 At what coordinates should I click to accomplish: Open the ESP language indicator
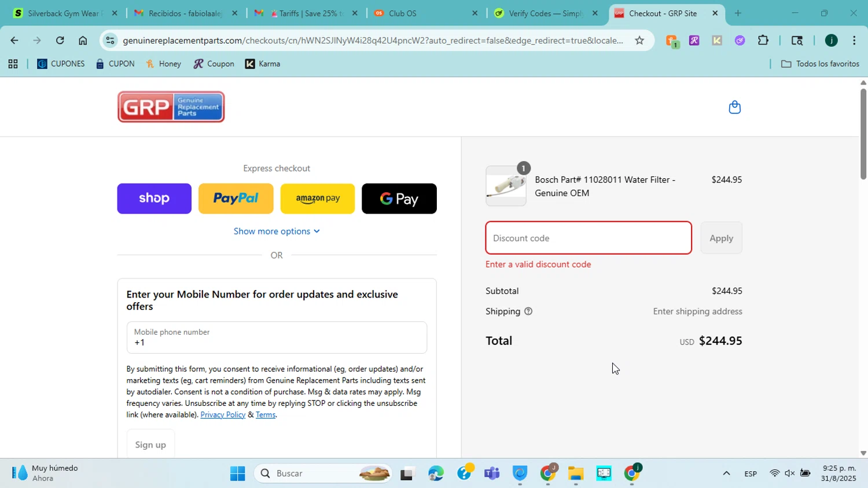tap(751, 474)
